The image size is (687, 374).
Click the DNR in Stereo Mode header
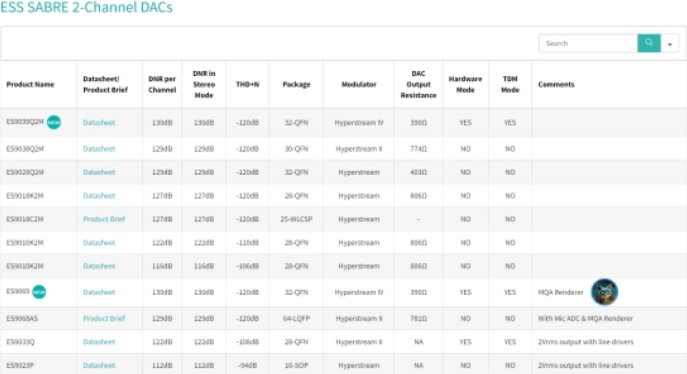[x=204, y=84]
